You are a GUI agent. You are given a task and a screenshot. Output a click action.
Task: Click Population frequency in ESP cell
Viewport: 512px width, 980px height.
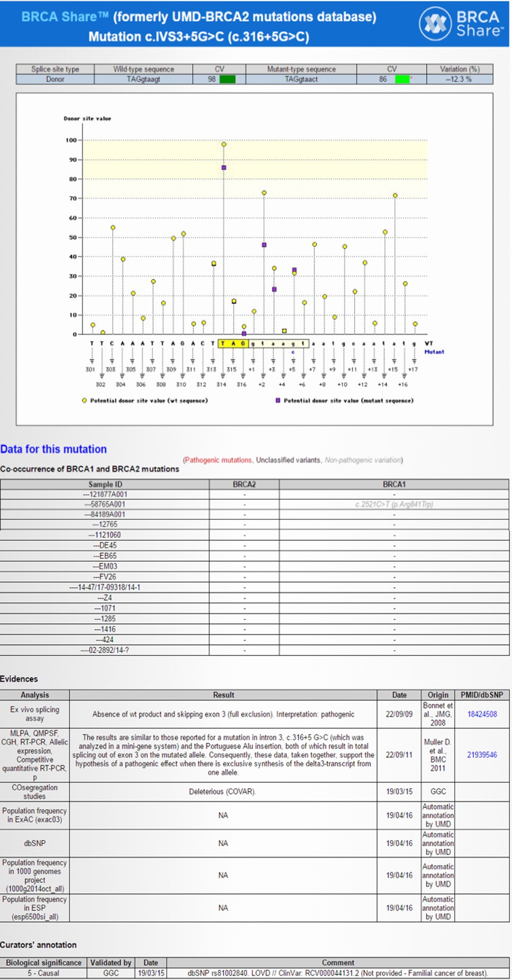pos(35,908)
